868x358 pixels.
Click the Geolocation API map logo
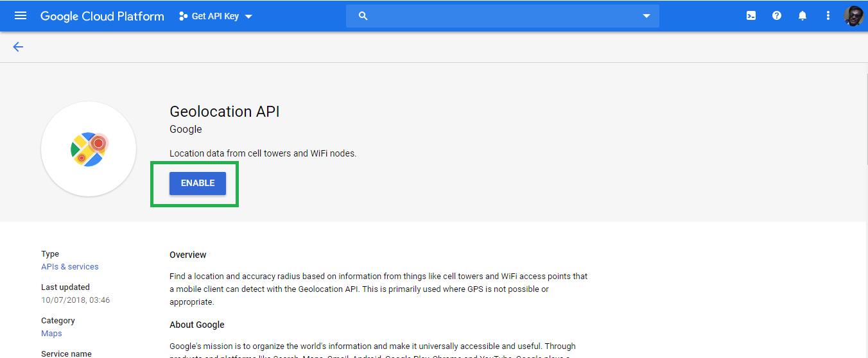pos(89,149)
